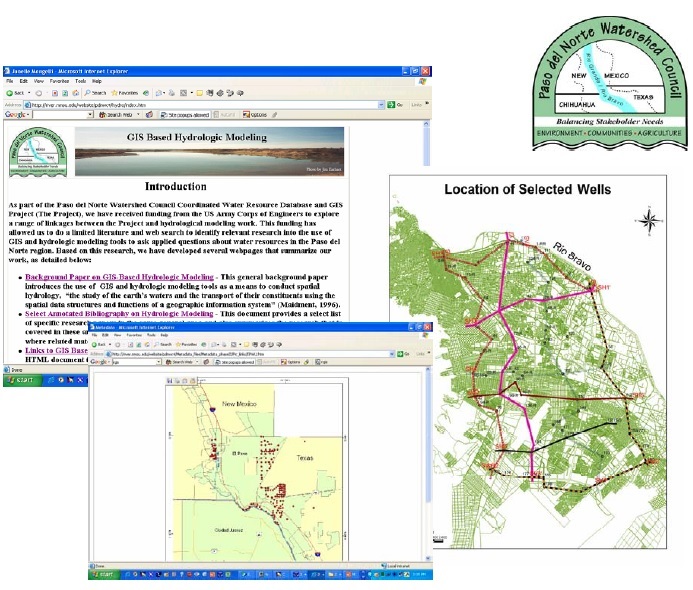Click Start button under hydrologic modeling window
This screenshot has width=693, height=590.
pos(22,380)
